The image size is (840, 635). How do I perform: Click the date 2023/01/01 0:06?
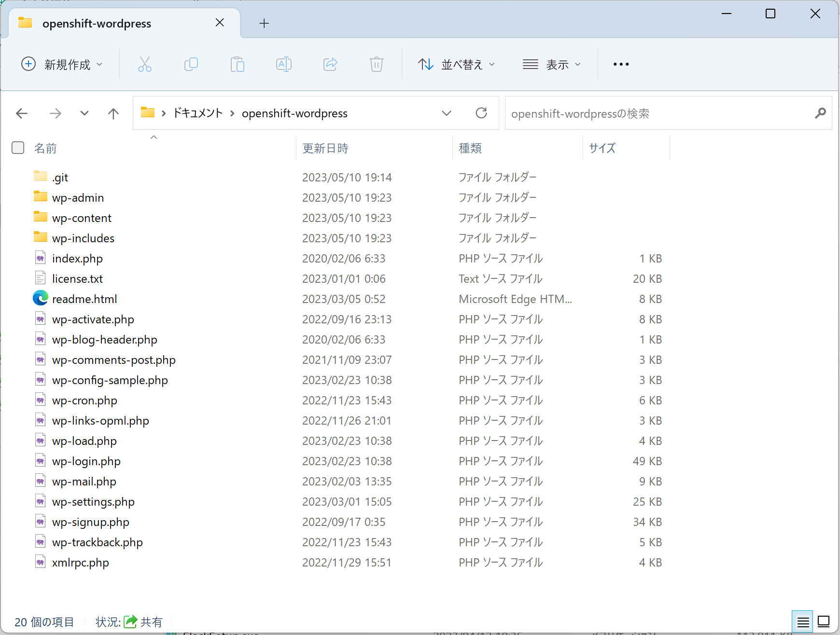[x=344, y=279]
